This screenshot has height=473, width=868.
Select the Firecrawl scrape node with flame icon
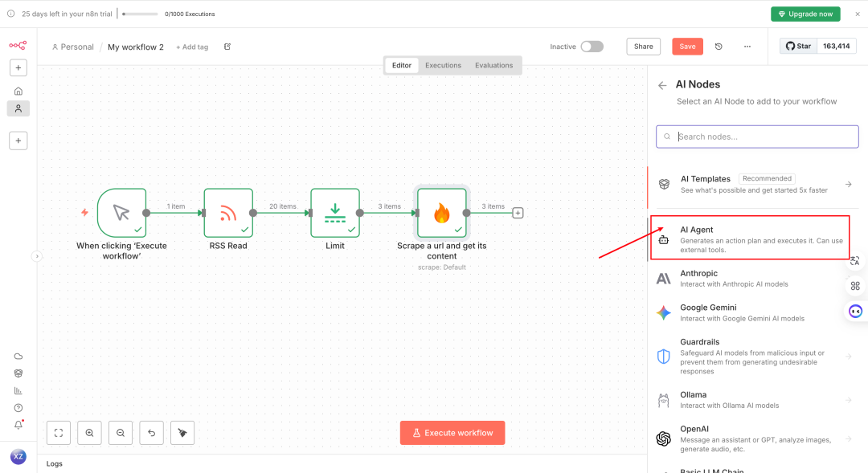(442, 213)
